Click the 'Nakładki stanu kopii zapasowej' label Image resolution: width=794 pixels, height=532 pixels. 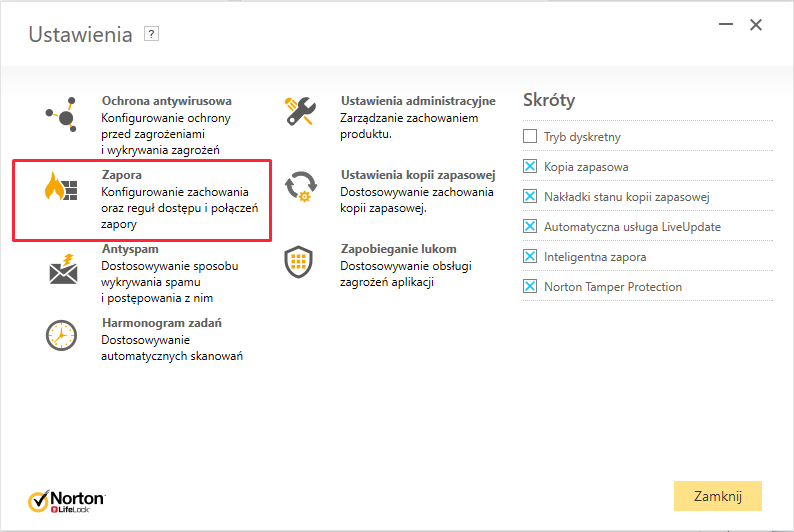pyautogui.click(x=626, y=197)
